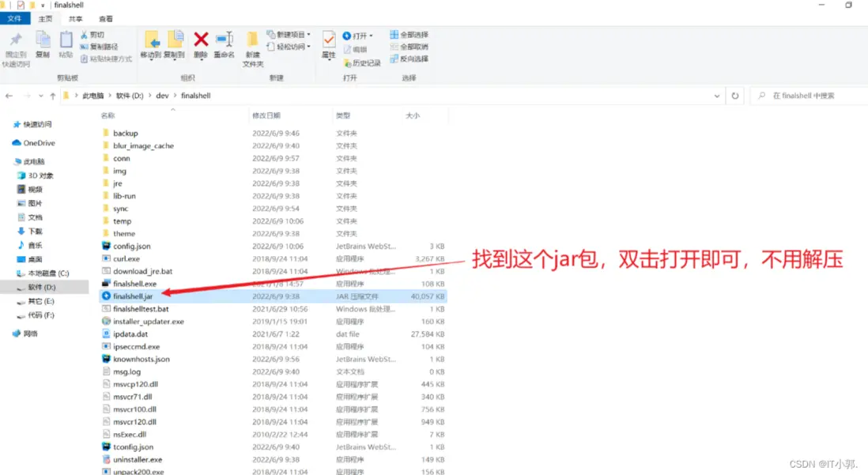Click the New folder ribbon icon
This screenshot has height=475, width=868.
[252, 40]
